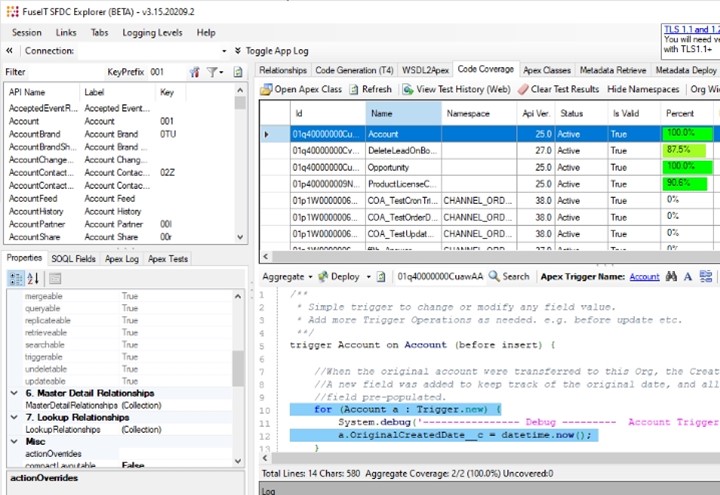Switch to the Relationships tab
Image resolution: width=720 pixels, height=495 pixels.
[283, 70]
